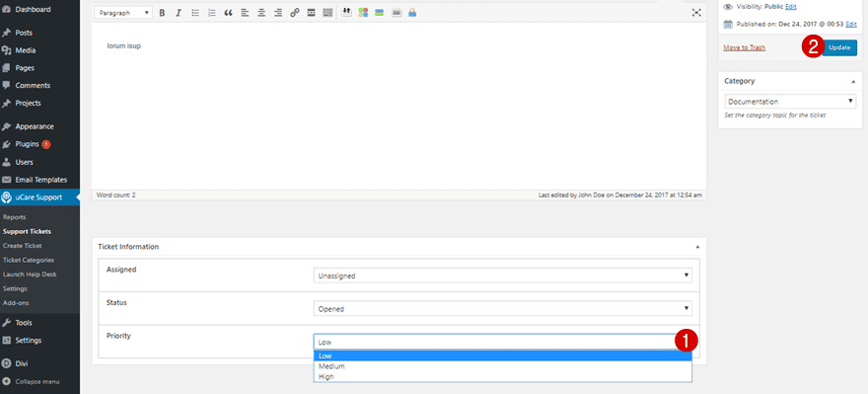Toggle the toolbar kitchen sink

(x=327, y=13)
